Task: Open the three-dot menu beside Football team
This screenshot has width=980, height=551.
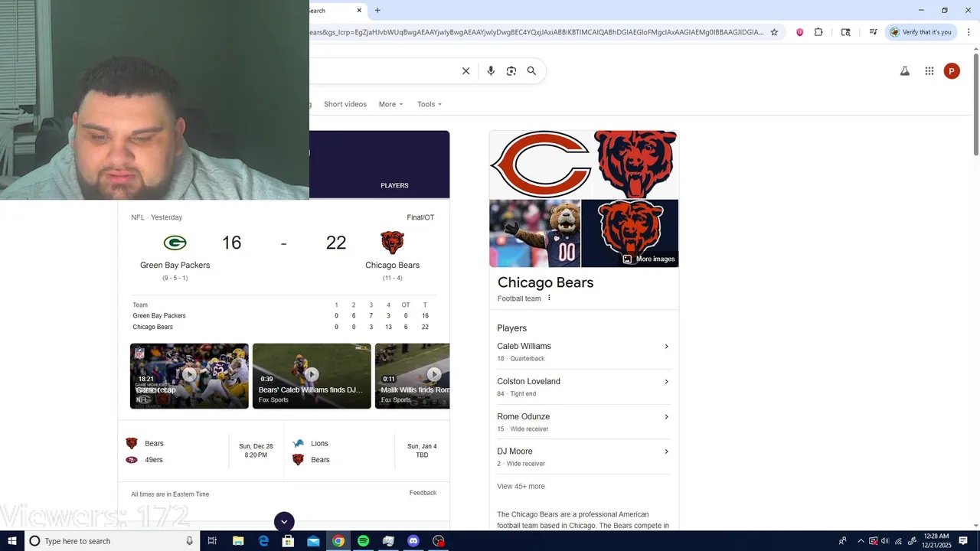Action: coord(549,298)
